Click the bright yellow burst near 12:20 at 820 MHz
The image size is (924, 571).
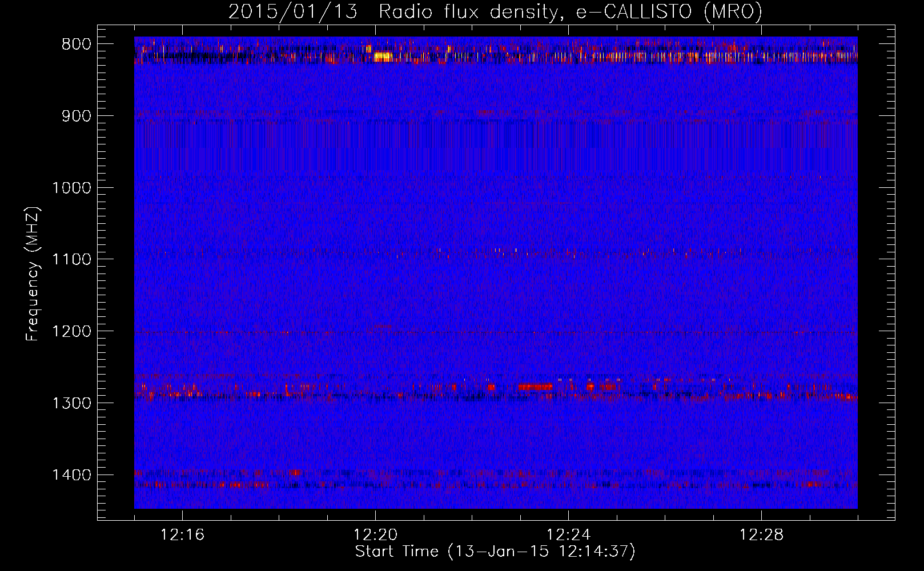pos(383,56)
